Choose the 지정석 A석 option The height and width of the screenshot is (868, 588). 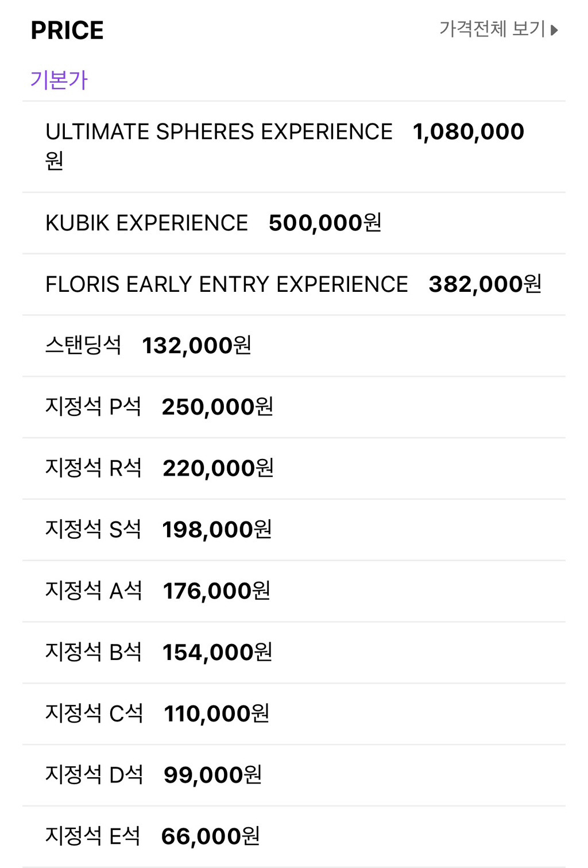pos(93,591)
